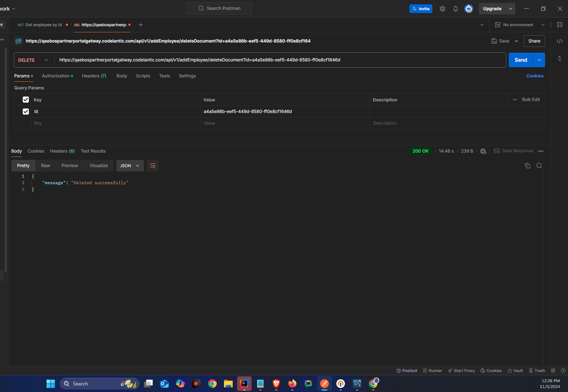
Task: Click the Invite button
Action: (421, 9)
